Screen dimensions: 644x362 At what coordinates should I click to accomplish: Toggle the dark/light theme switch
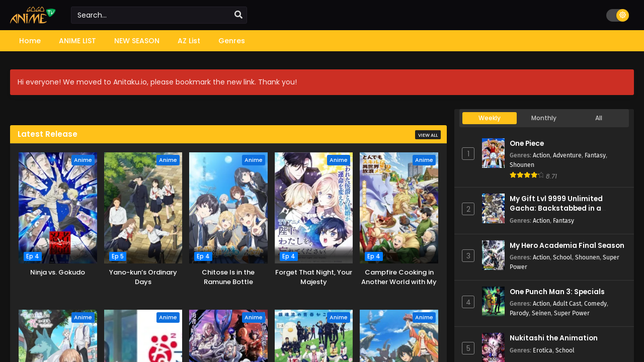pos(617,15)
